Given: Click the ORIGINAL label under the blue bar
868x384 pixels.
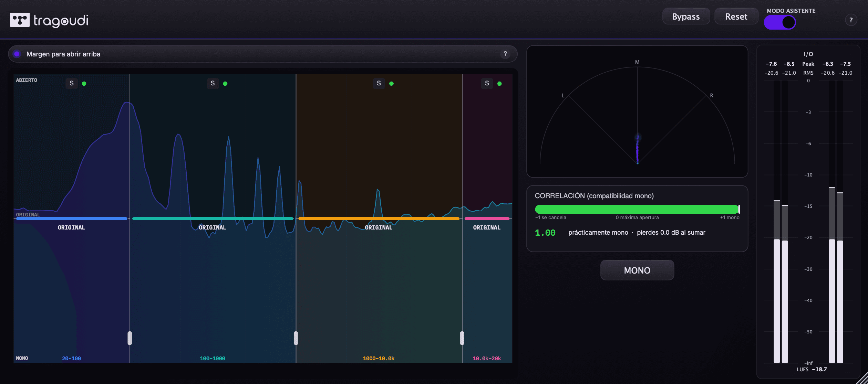Looking at the screenshot, I should (x=71, y=227).
